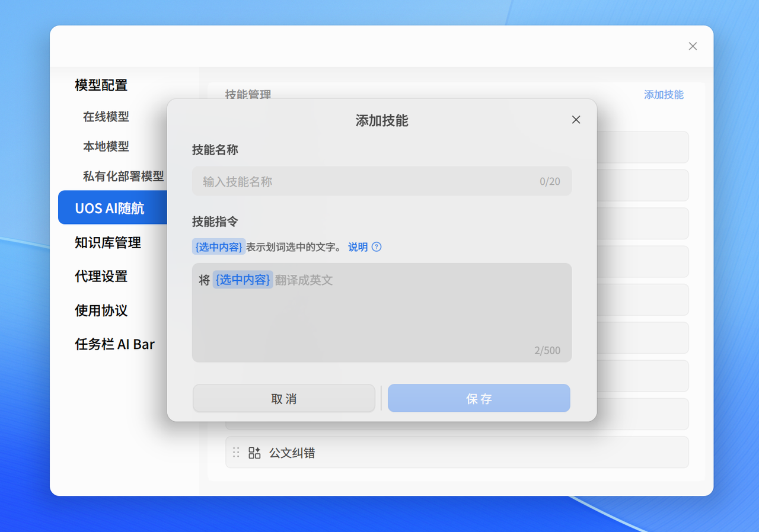Click the drag-handle dots on 公文纠错 row
Screen dimensions: 759x532
pos(236,453)
